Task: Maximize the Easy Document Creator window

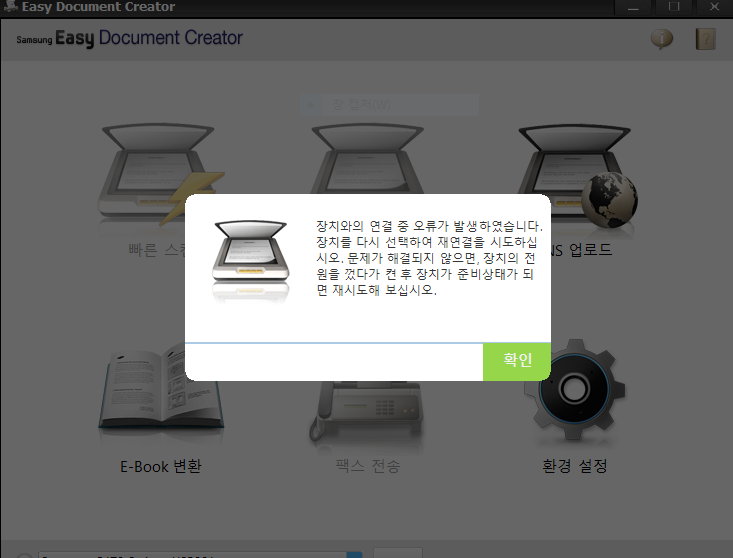Action: coord(674,7)
